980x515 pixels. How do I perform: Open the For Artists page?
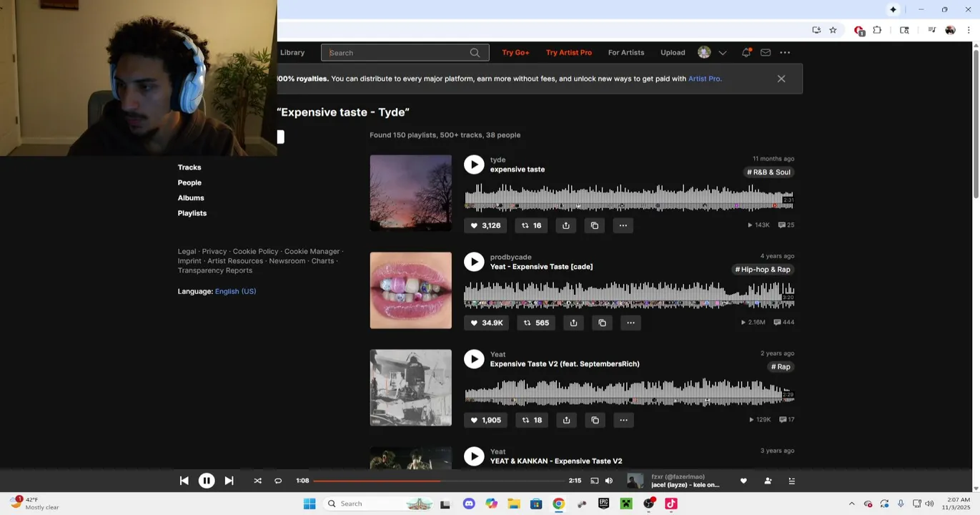click(x=626, y=53)
